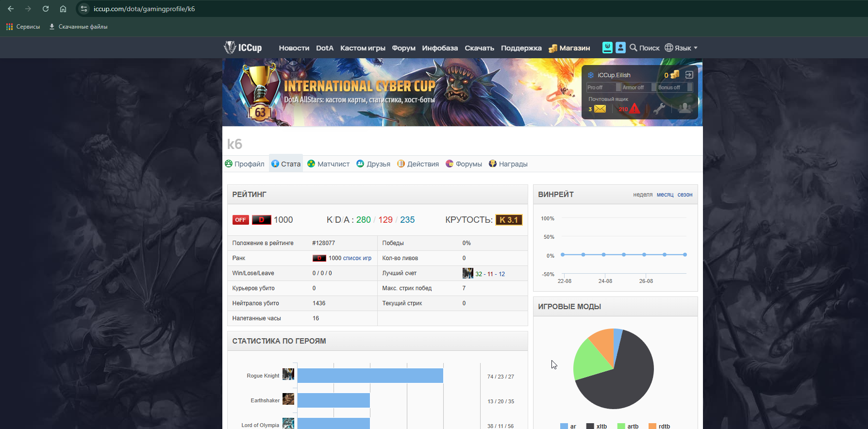Click the level 63 trophy badge
Screen dimensions: 868x429
(x=260, y=93)
